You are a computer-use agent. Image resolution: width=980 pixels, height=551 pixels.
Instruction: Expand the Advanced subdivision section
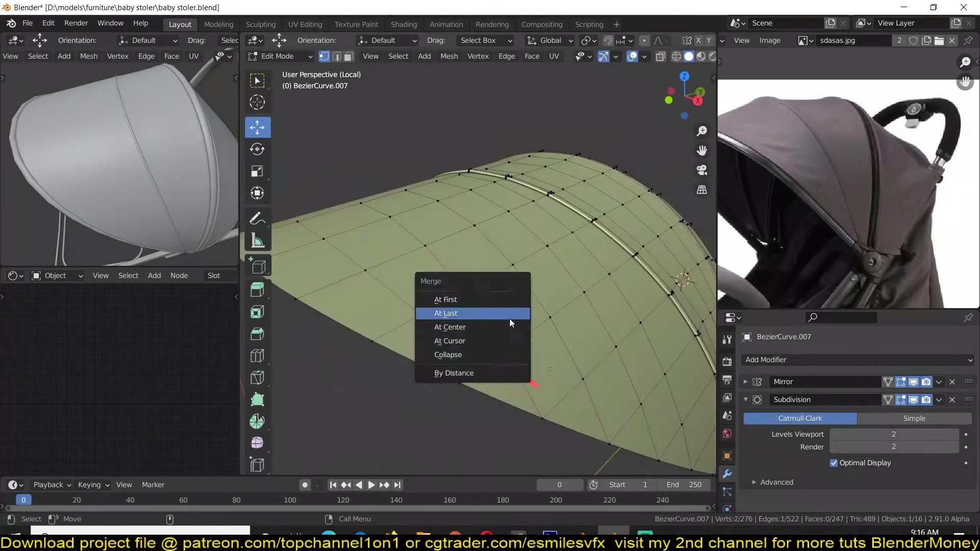tap(776, 482)
